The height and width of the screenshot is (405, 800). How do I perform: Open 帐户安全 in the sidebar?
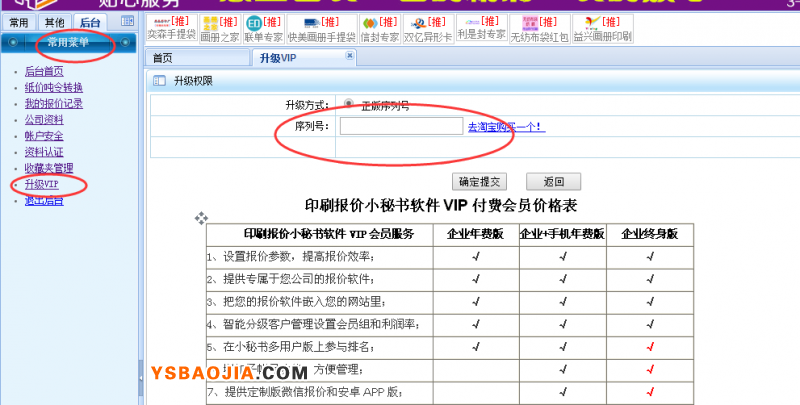pos(44,136)
